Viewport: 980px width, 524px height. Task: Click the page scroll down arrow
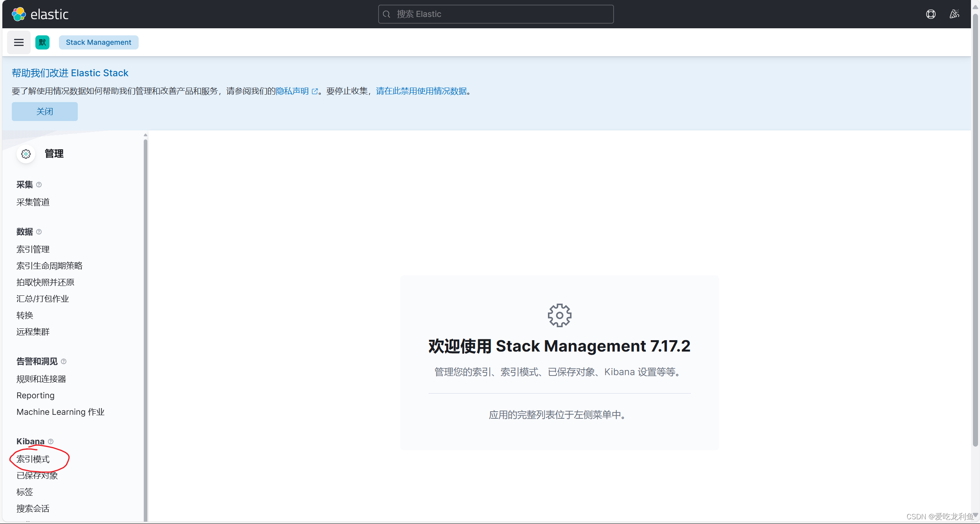pyautogui.click(x=975, y=515)
